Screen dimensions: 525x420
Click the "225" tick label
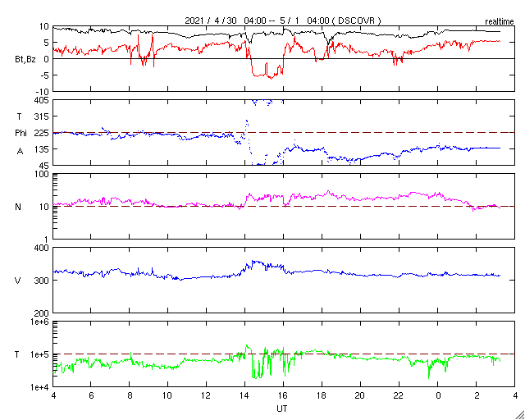(x=42, y=134)
